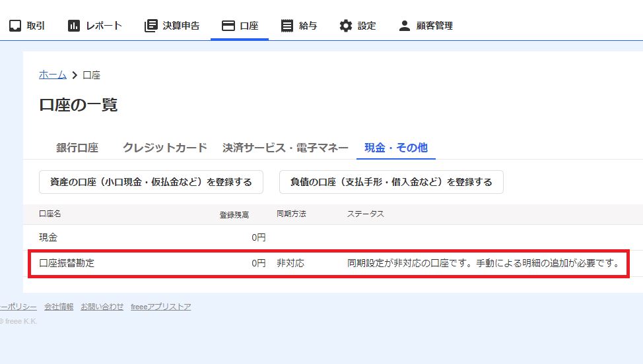Image resolution: width=643 pixels, height=364 pixels.
Task: Click the 顧客管理 person icon
Action: pos(404,26)
